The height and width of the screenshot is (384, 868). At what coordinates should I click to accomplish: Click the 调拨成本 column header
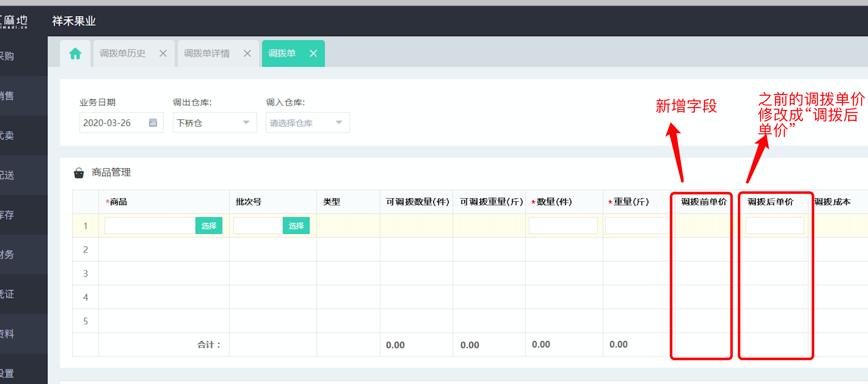point(832,202)
